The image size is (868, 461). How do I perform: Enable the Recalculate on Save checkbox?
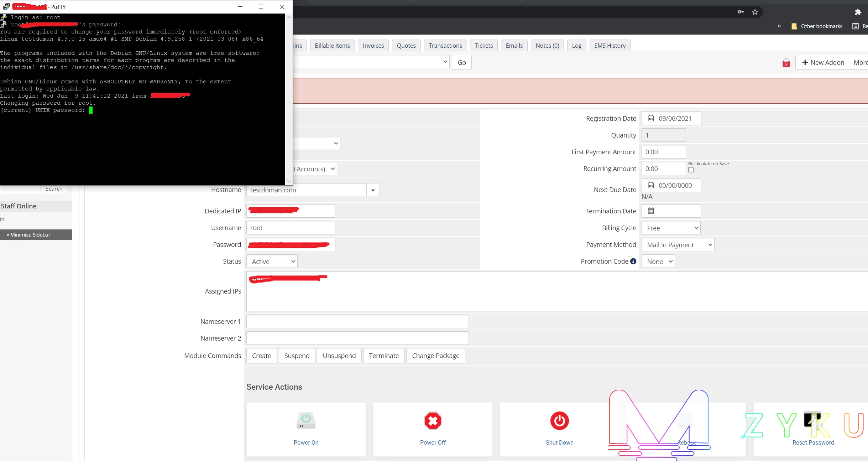pyautogui.click(x=691, y=170)
